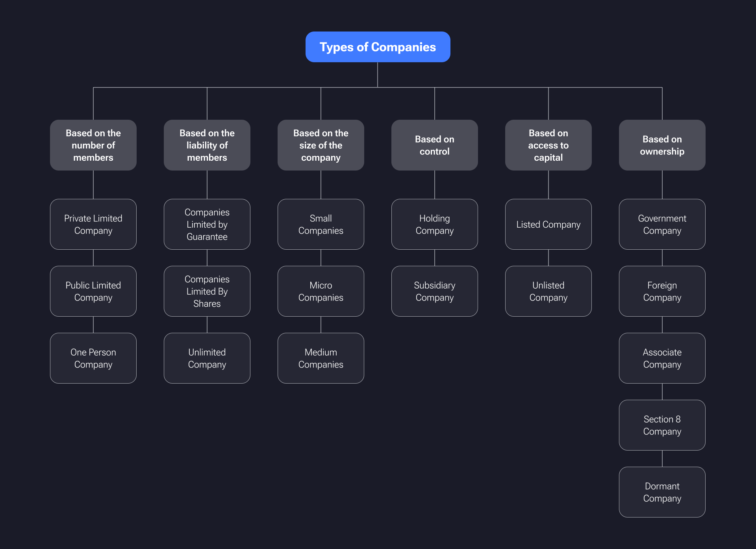Select the Based on control category box

(x=435, y=145)
